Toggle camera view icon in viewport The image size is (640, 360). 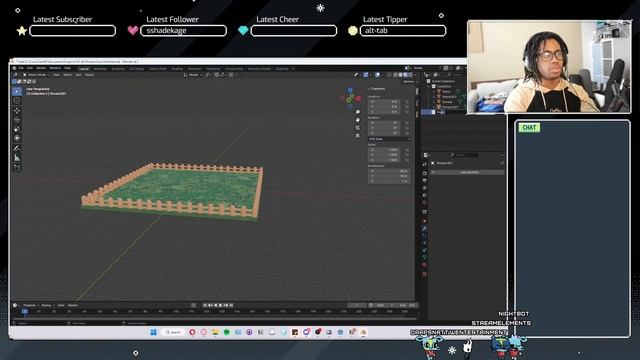pyautogui.click(x=358, y=127)
